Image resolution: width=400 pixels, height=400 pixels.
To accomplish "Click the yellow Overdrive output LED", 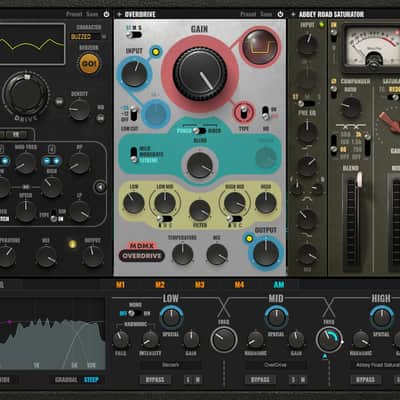I will click(249, 238).
